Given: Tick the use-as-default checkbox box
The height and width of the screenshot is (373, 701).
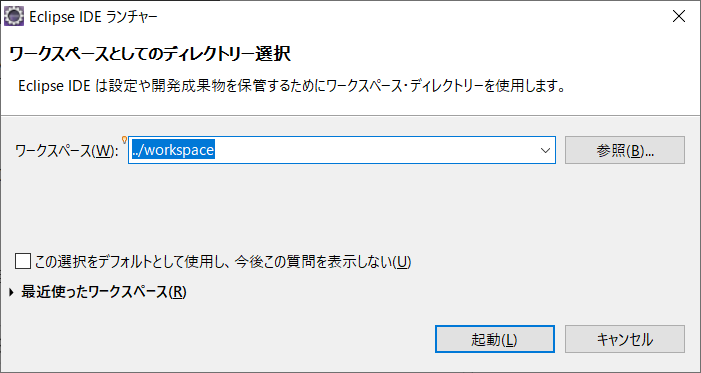Looking at the screenshot, I should click(22, 261).
